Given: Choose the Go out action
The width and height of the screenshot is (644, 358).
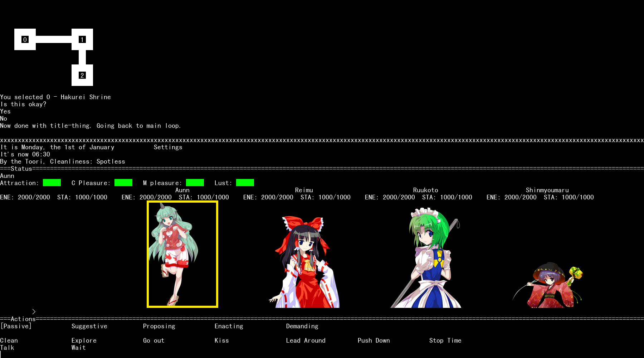Looking at the screenshot, I should tap(154, 340).
